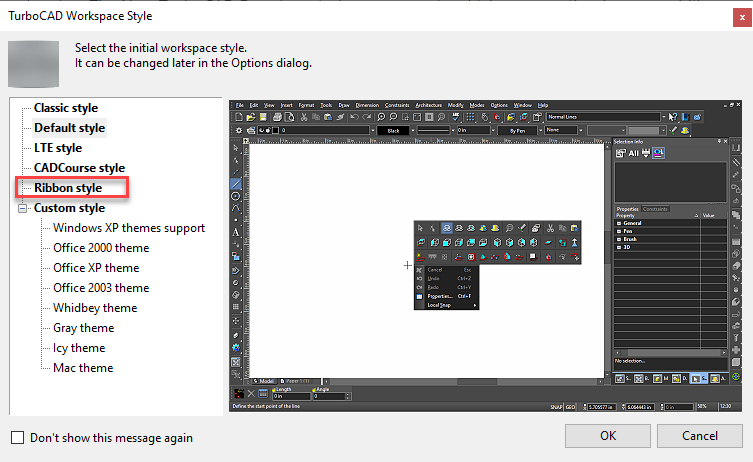Select Classic style in the workspace list
This screenshot has width=753, height=462.
[66, 108]
